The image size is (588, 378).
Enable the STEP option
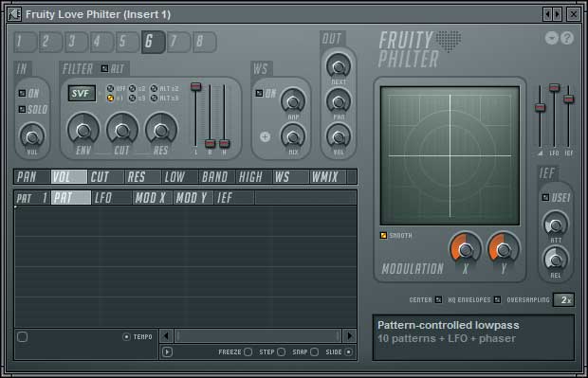282,351
